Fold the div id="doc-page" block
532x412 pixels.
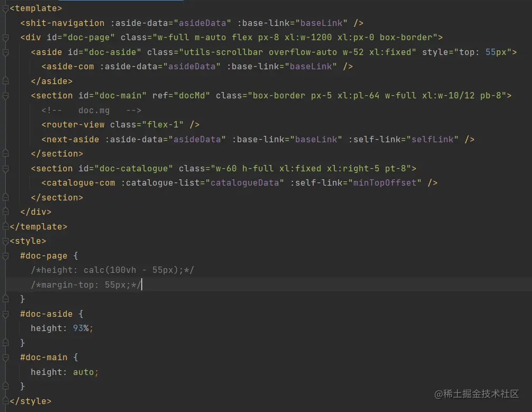tap(5, 38)
